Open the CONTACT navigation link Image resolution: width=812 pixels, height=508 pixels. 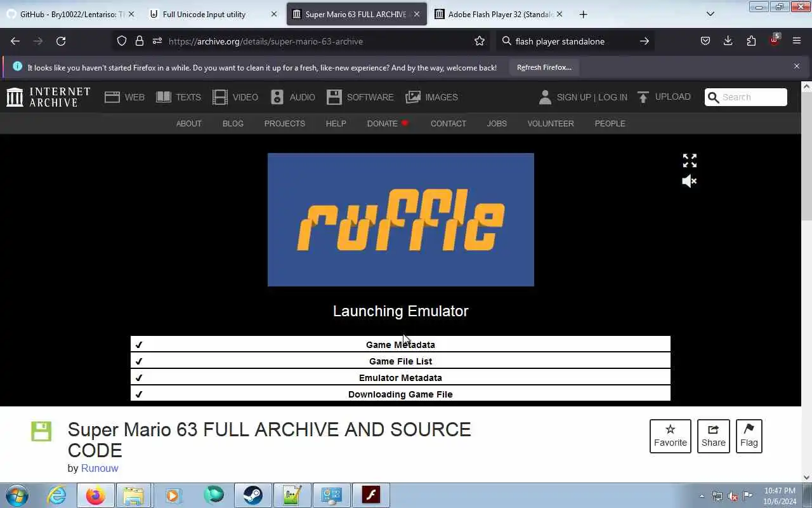coord(449,124)
